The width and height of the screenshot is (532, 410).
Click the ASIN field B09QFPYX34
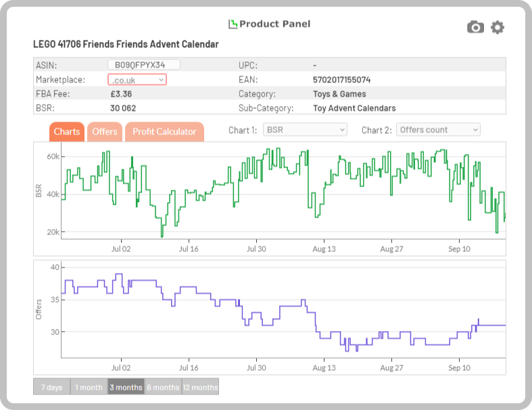pyautogui.click(x=143, y=65)
